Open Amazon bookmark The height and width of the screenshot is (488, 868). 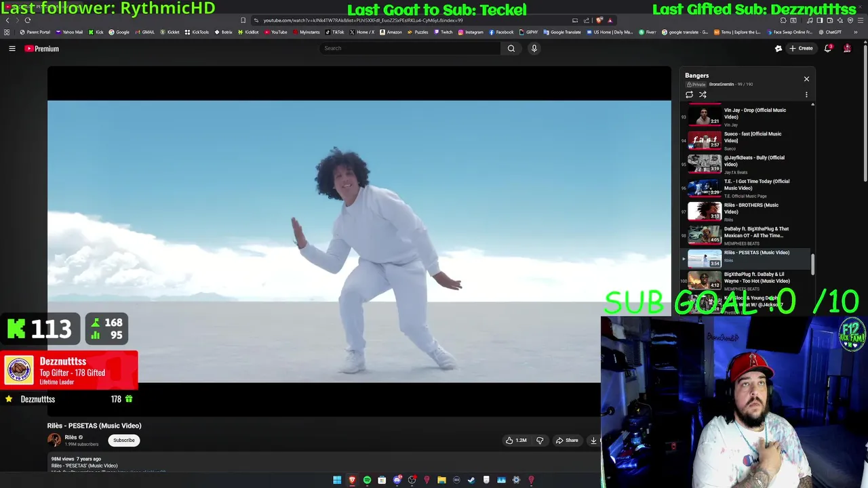[391, 32]
